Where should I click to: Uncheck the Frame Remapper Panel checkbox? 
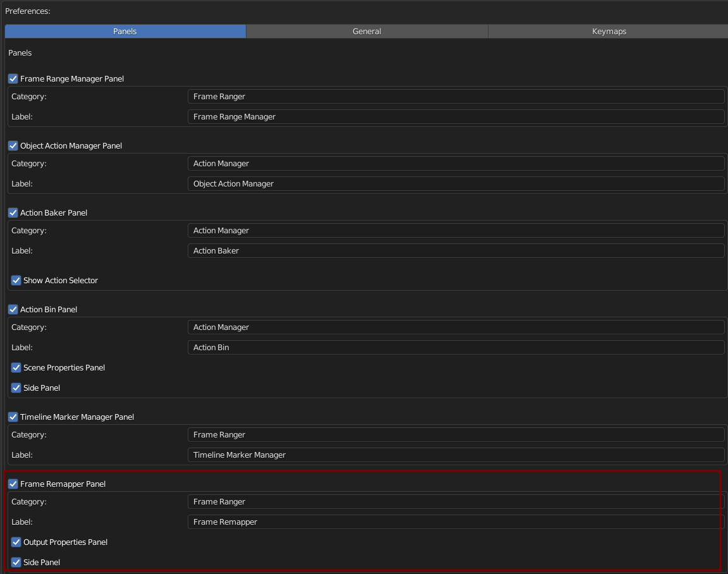[x=13, y=484]
